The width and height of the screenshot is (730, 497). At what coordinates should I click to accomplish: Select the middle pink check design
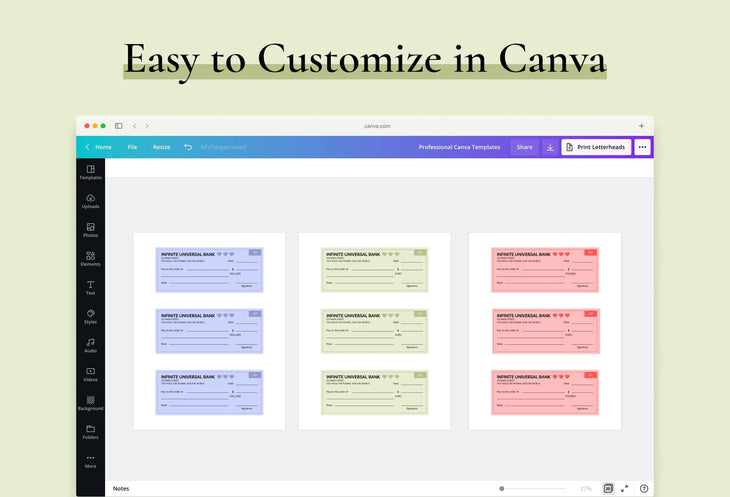[x=545, y=331]
